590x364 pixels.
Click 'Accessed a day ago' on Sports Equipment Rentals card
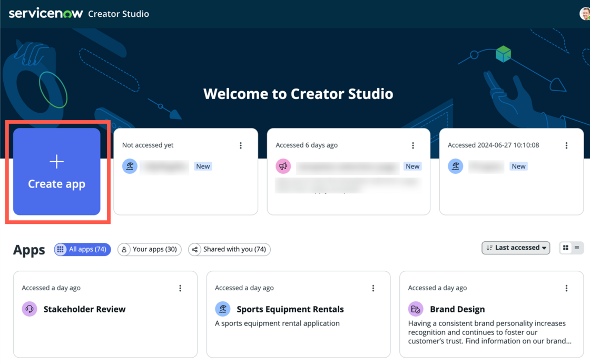(244, 288)
